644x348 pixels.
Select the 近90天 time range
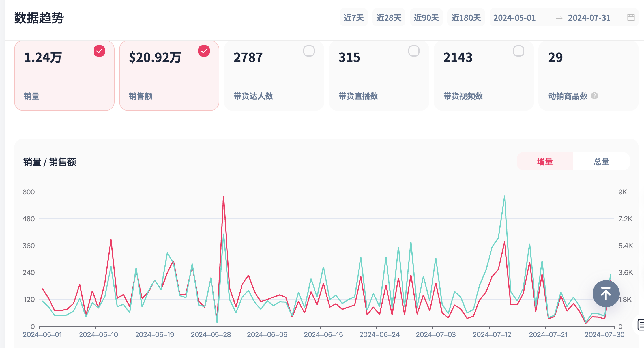click(x=426, y=18)
